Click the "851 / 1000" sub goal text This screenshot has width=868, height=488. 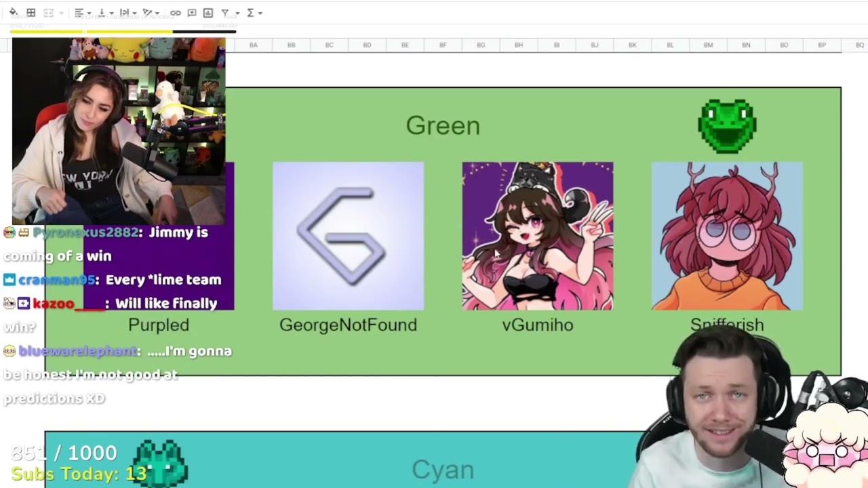coord(64,453)
